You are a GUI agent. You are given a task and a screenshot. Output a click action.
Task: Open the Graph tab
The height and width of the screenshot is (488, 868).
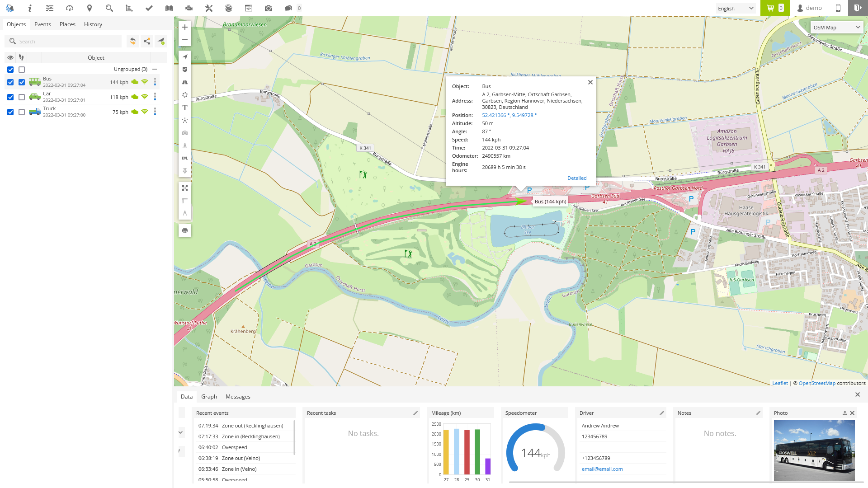(x=209, y=397)
